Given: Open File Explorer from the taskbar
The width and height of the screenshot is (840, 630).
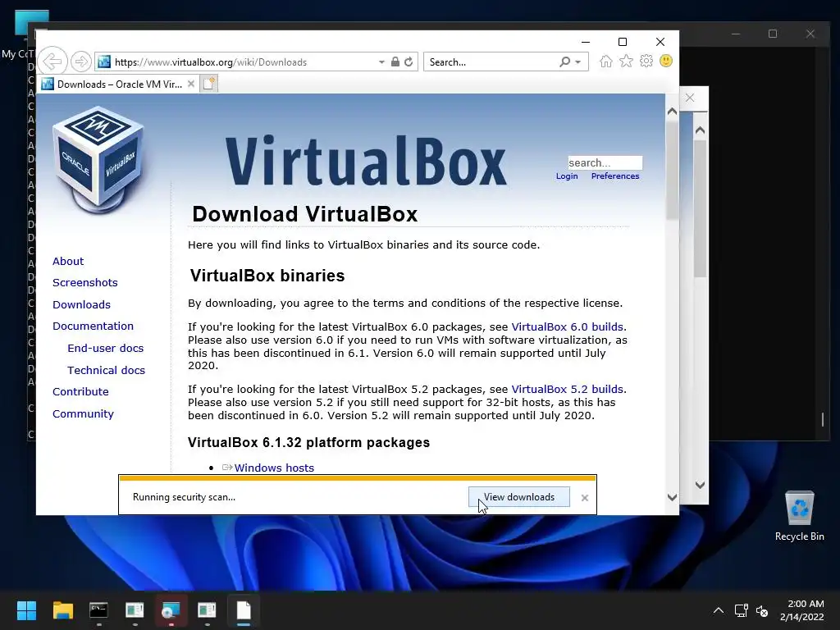Looking at the screenshot, I should 62,610.
